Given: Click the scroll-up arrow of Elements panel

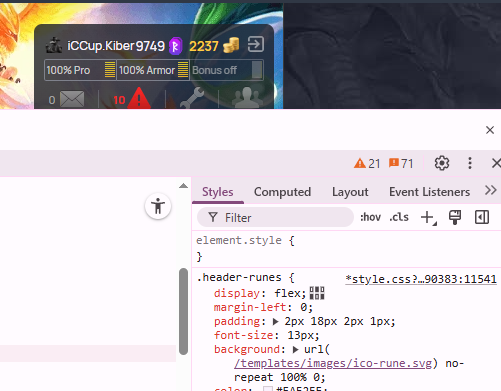Looking at the screenshot, I should tap(183, 186).
